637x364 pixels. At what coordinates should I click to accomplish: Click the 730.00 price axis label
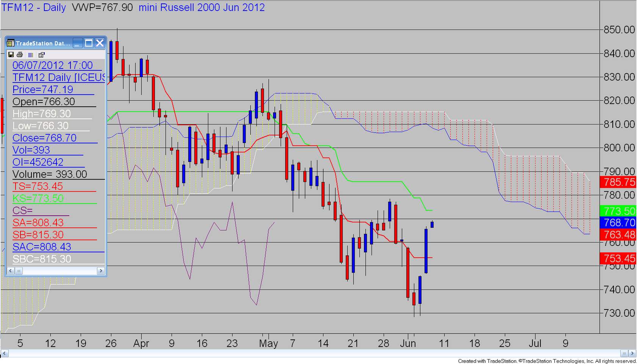(x=619, y=313)
